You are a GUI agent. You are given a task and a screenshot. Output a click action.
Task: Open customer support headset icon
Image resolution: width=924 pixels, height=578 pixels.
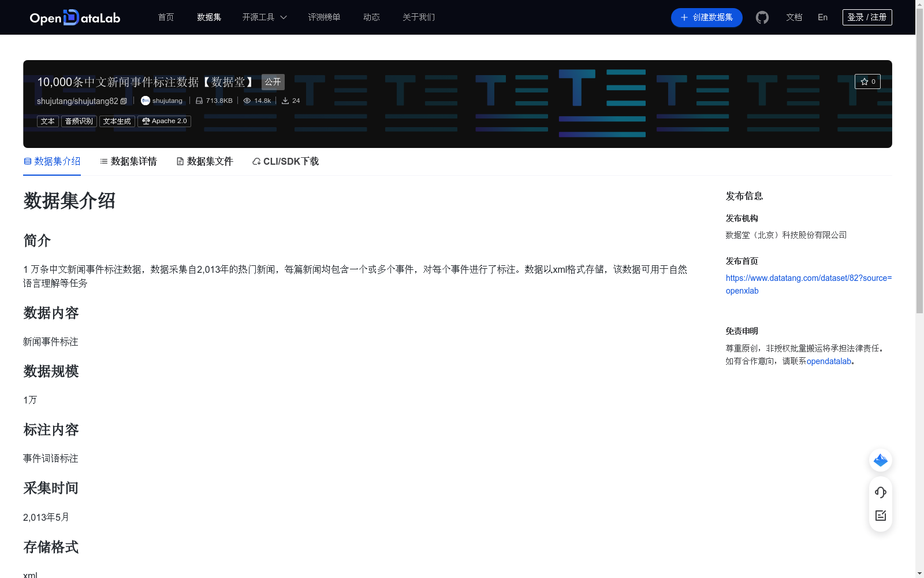(x=881, y=492)
